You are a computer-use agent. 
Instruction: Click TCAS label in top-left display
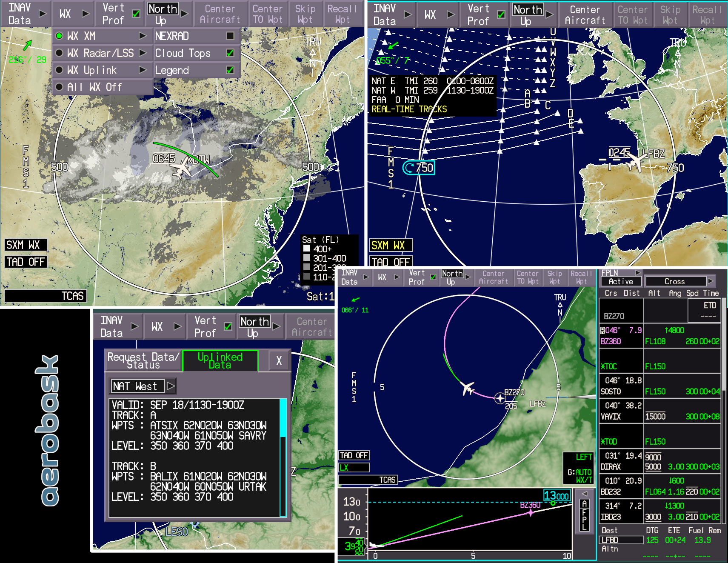point(45,296)
